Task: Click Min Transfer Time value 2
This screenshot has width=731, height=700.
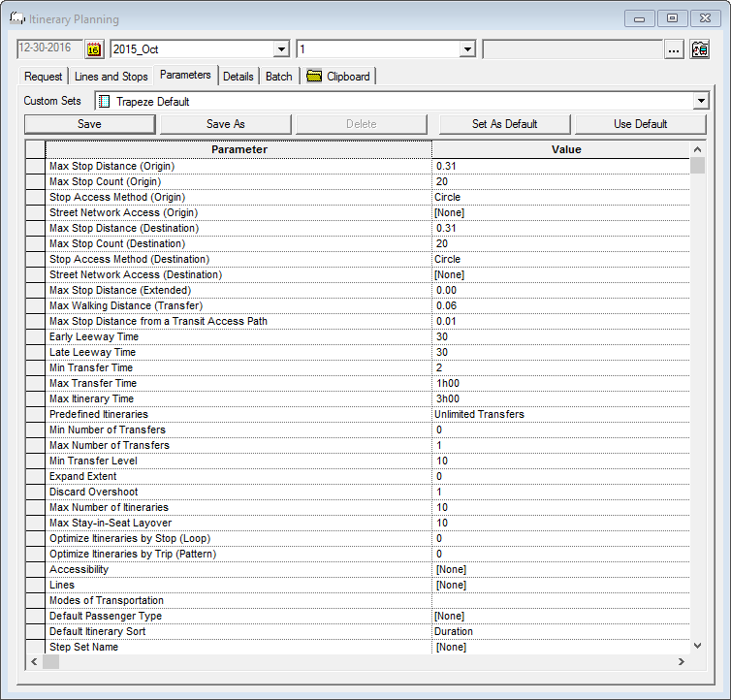Action: pyautogui.click(x=560, y=368)
